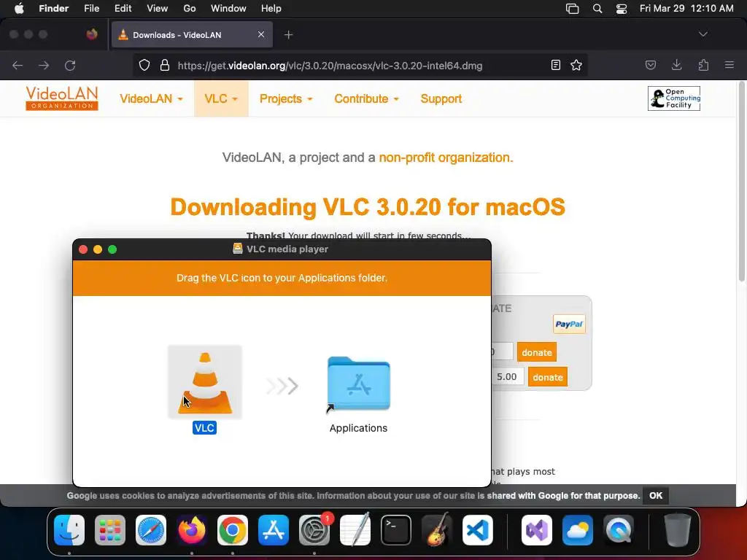Launch Safari from the dock
Viewport: 747px width, 560px height.
[151, 530]
